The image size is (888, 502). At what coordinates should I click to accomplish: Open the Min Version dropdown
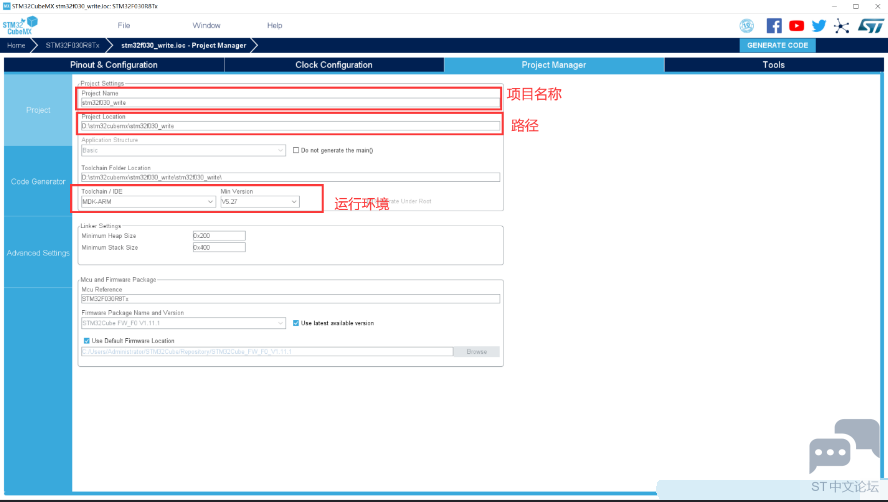260,201
